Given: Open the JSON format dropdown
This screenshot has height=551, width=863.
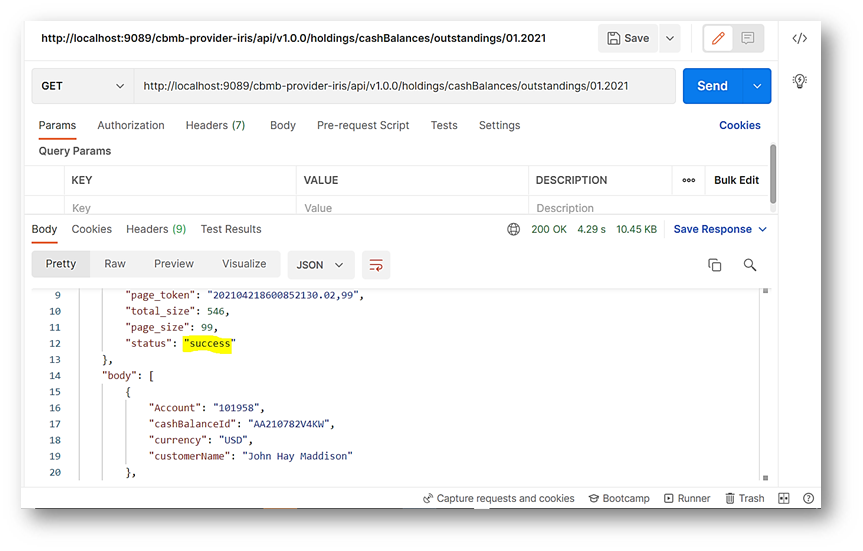Looking at the screenshot, I should click(x=320, y=265).
